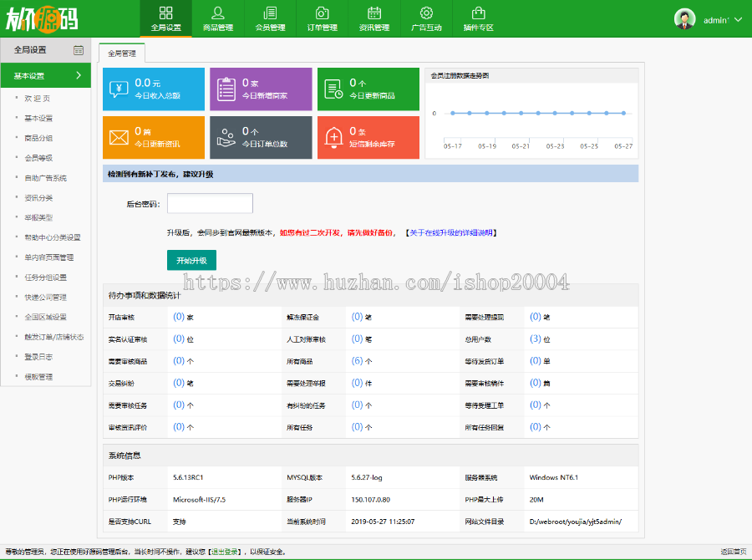Click the clipboard list icon on 今日新增商家 card
Viewport: 752px width, 560px height.
click(x=226, y=89)
